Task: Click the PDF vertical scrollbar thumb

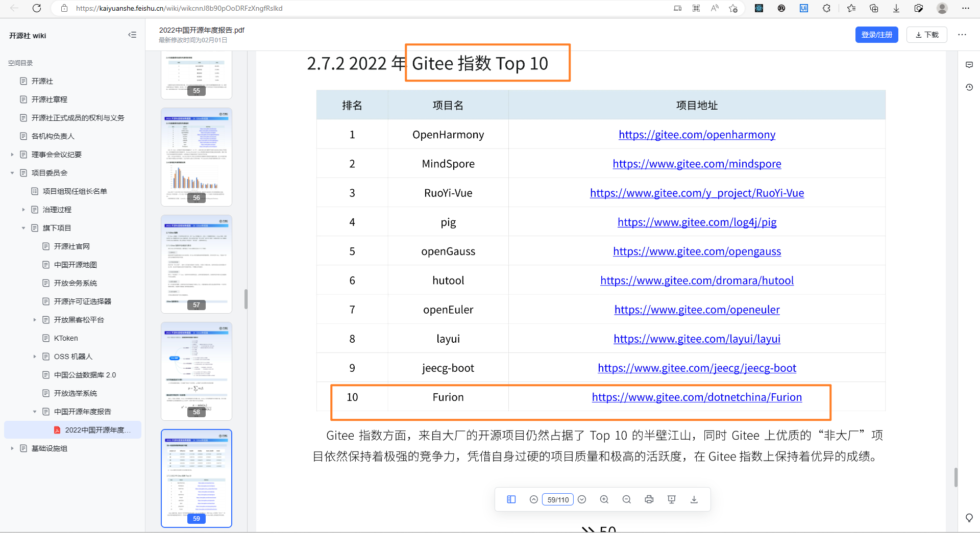Action: 955,477
